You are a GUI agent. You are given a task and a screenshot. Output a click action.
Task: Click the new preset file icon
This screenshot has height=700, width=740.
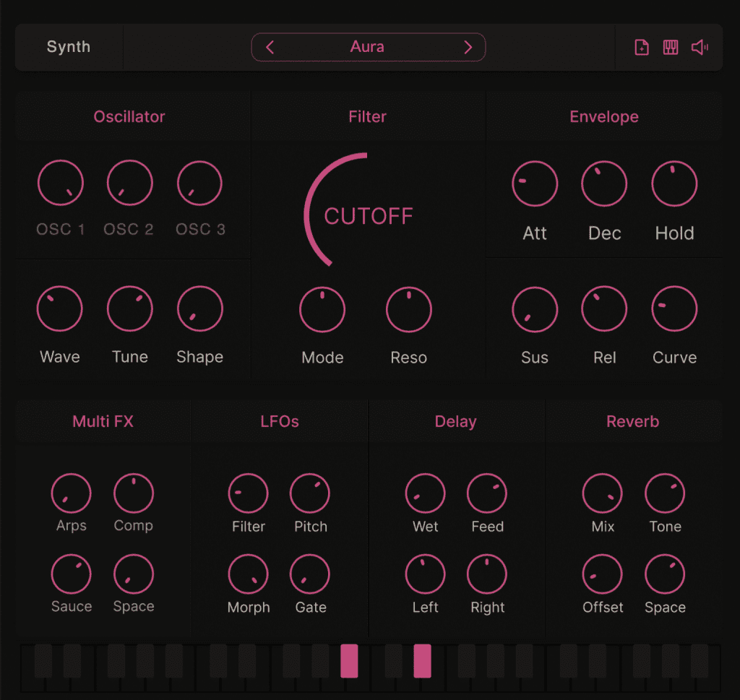tap(640, 47)
